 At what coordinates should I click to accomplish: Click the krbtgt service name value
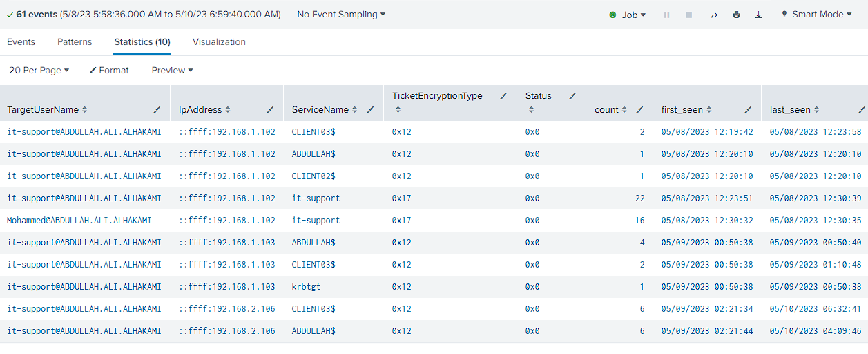tap(307, 287)
